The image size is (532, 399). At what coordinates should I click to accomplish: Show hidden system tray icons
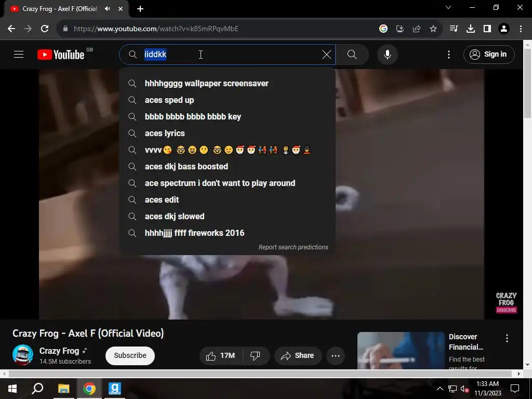click(x=440, y=389)
